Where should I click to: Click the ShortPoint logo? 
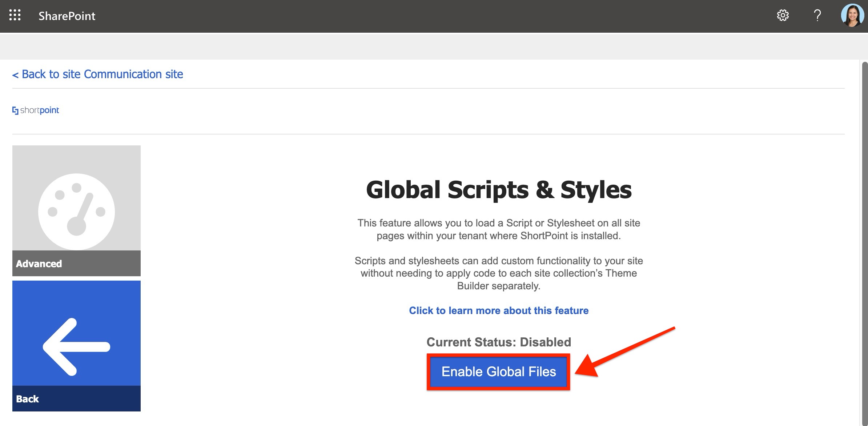(x=36, y=110)
